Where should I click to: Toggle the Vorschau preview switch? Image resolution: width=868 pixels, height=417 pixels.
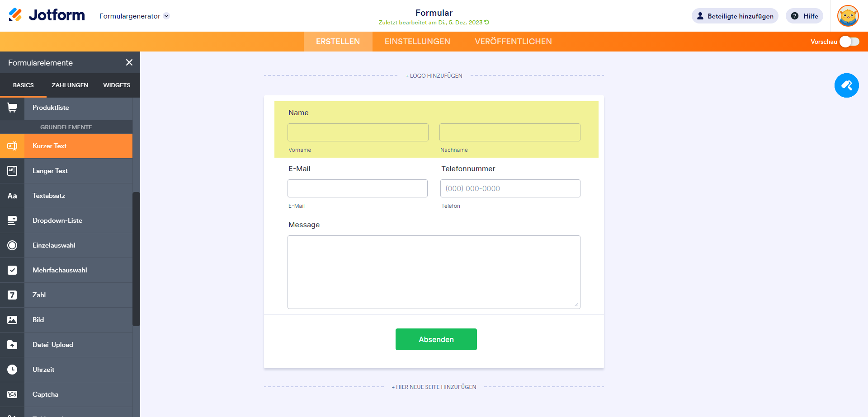click(849, 42)
